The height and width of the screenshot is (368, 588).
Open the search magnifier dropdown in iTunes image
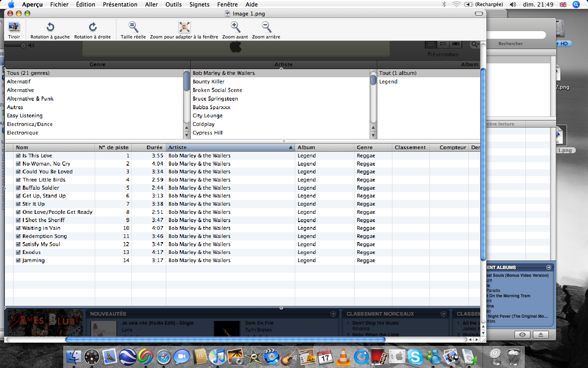pos(475,44)
